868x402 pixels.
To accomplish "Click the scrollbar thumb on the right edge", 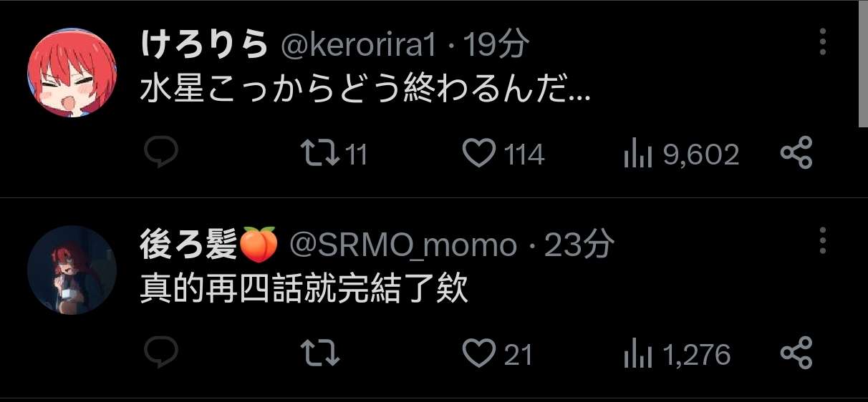I will [x=863, y=64].
